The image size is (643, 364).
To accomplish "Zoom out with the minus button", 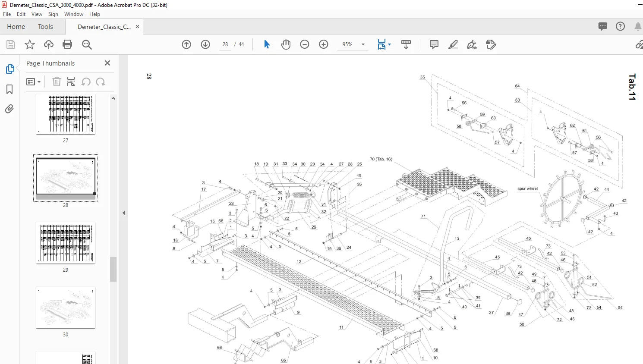I will [305, 44].
